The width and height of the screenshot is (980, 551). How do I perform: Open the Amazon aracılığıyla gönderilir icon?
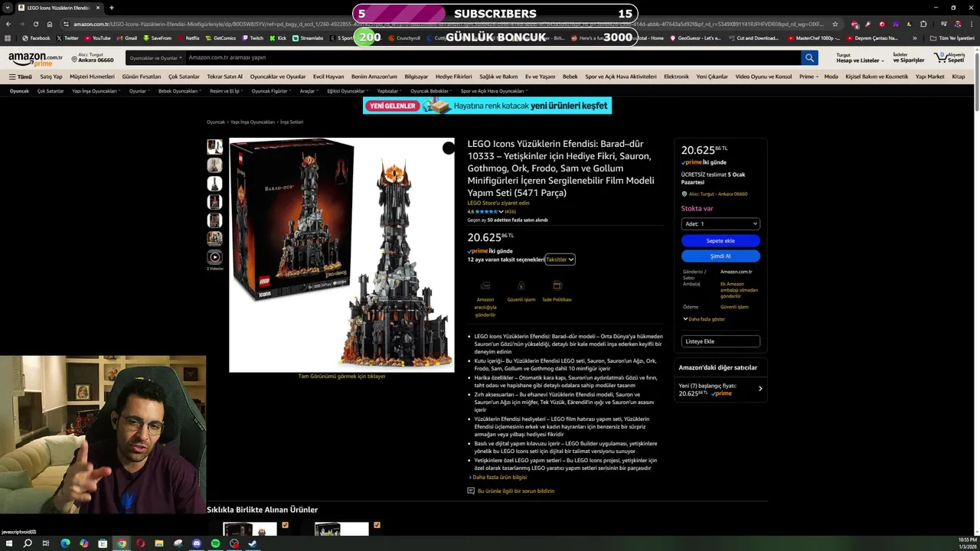485,285
